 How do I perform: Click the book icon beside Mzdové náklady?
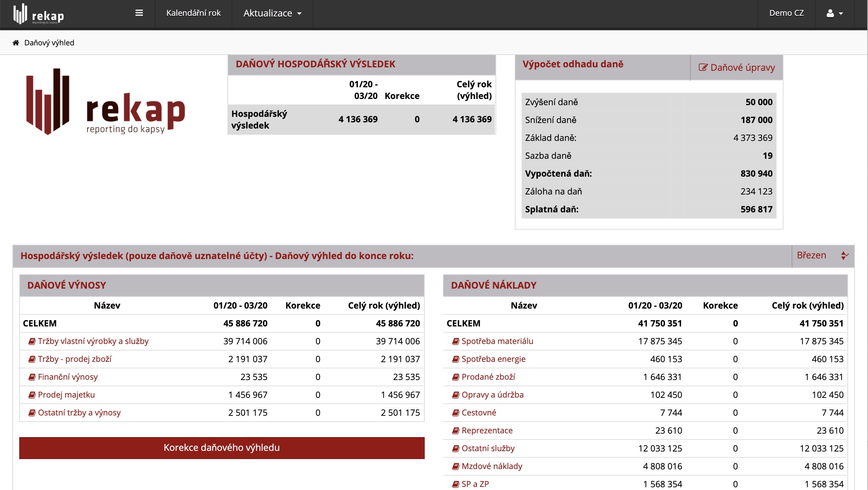coord(456,466)
